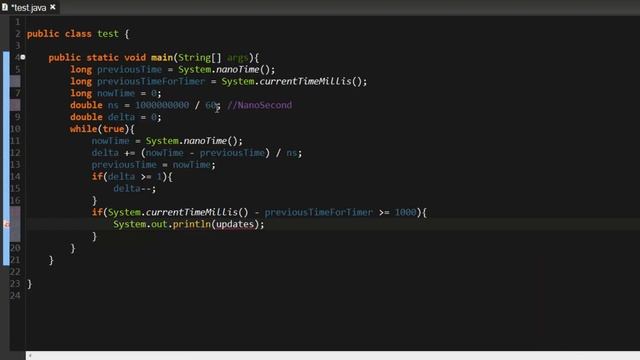Click the closing brace on line 23

coord(29,284)
